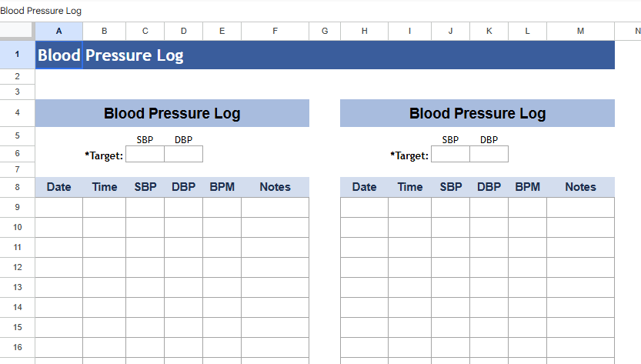This screenshot has height=364, width=641.
Task: Select the left table's BPM header cell
Action: (222, 187)
